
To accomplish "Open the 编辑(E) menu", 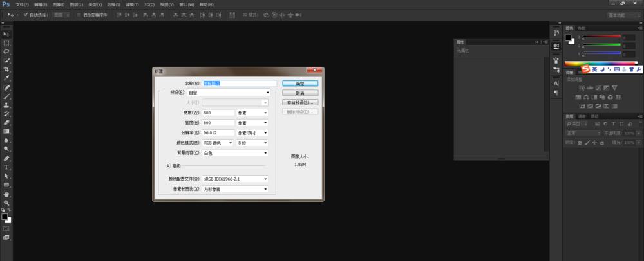I will pyautogui.click(x=41, y=4).
